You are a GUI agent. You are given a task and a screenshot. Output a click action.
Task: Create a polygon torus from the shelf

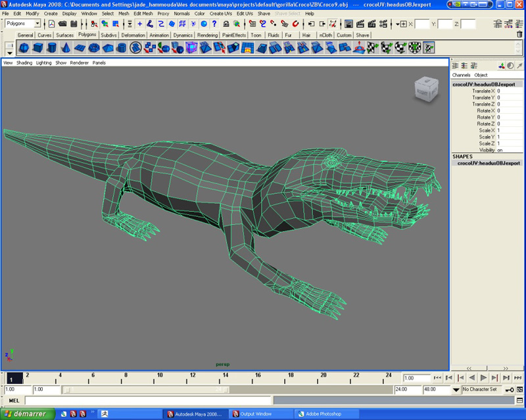click(x=93, y=48)
